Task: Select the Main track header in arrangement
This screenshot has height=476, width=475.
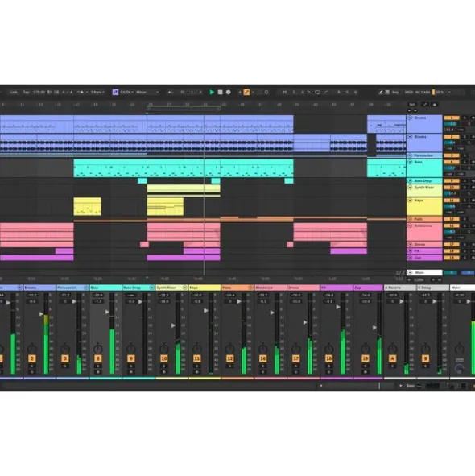Action: [x=424, y=272]
